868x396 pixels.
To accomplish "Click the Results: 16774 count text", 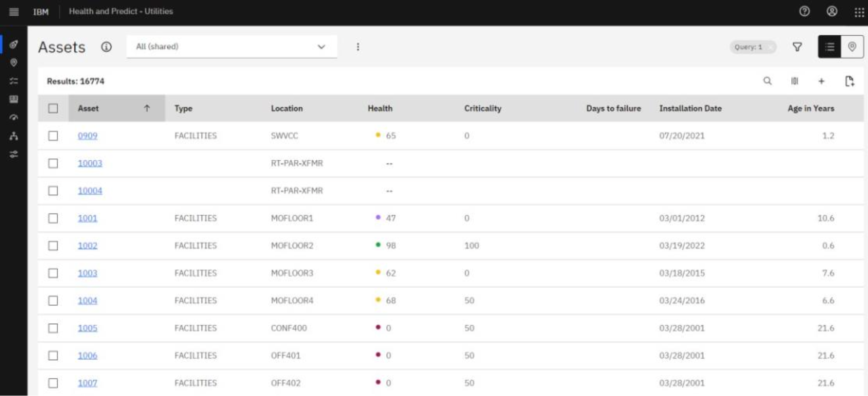I will click(x=76, y=81).
